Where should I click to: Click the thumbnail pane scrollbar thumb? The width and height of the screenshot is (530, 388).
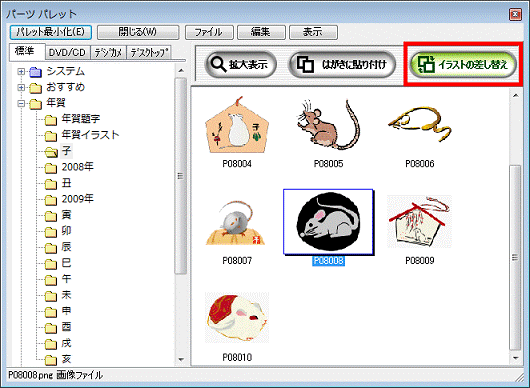pos(515,258)
